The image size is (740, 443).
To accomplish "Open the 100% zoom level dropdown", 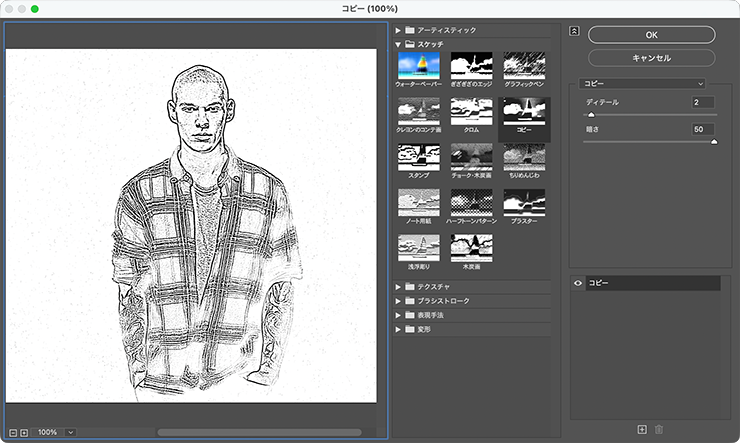I will point(70,432).
